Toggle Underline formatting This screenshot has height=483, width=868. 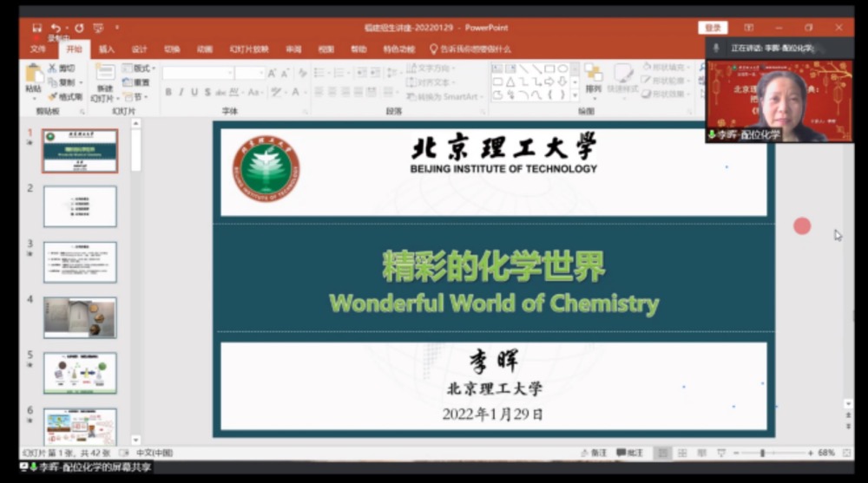coord(194,93)
